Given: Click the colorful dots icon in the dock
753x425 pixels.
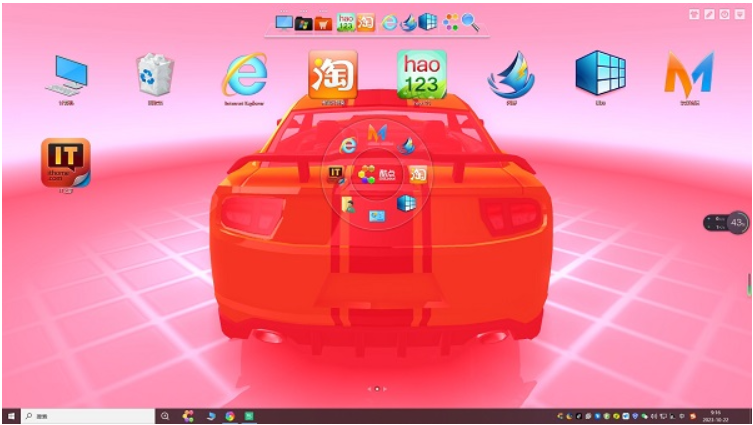Looking at the screenshot, I should (x=450, y=22).
